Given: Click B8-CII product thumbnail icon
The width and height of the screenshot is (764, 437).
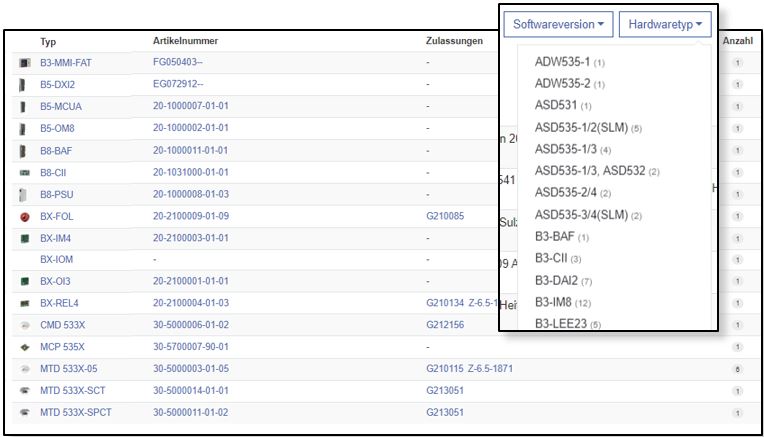Looking at the screenshot, I should coord(24,172).
